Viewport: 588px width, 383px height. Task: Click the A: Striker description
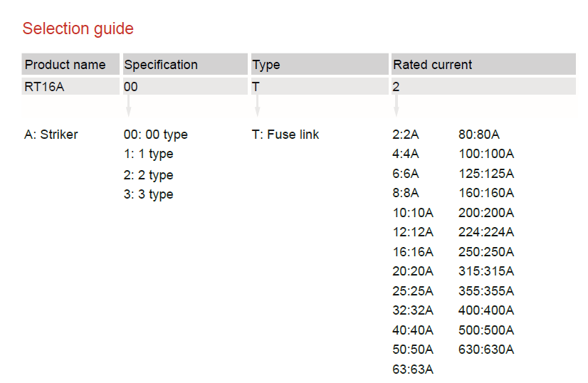[51, 135]
